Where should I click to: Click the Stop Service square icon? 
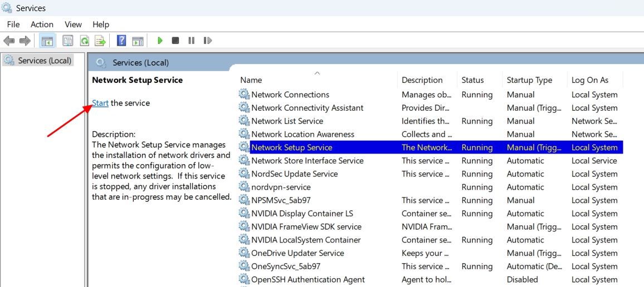(175, 41)
